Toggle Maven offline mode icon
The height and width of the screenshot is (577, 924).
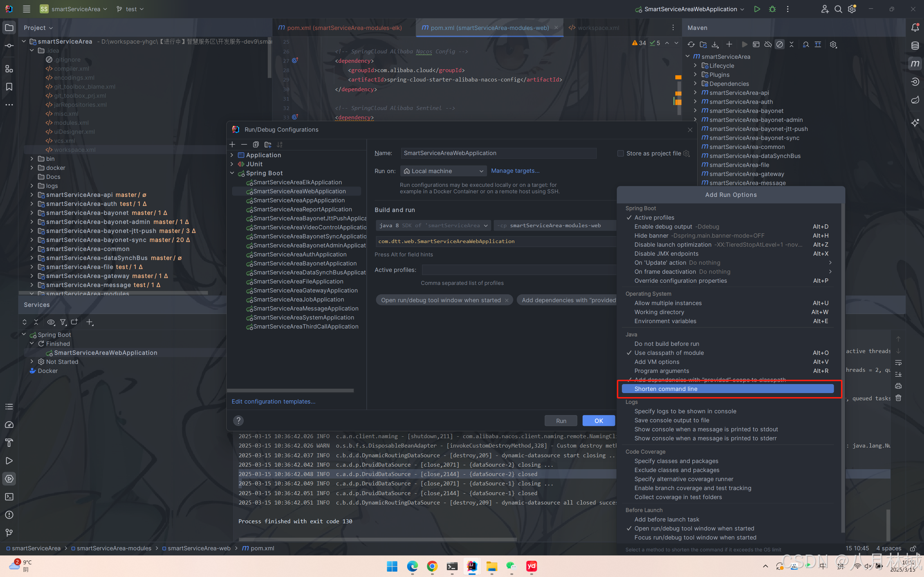[768, 45]
